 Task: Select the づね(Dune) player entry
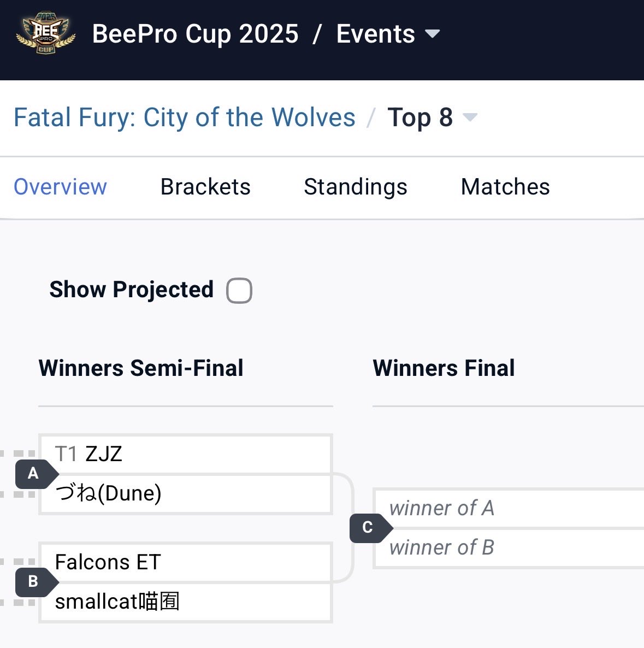tap(186, 493)
